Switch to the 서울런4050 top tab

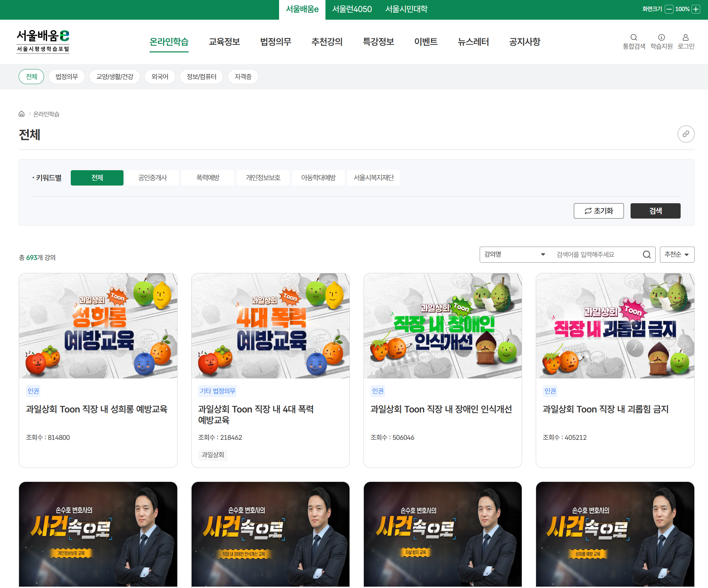[x=351, y=9]
